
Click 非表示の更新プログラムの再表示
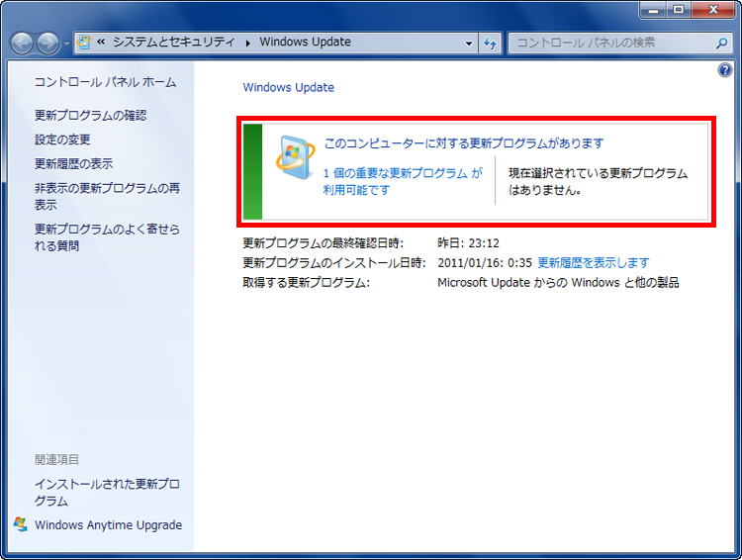click(x=107, y=196)
